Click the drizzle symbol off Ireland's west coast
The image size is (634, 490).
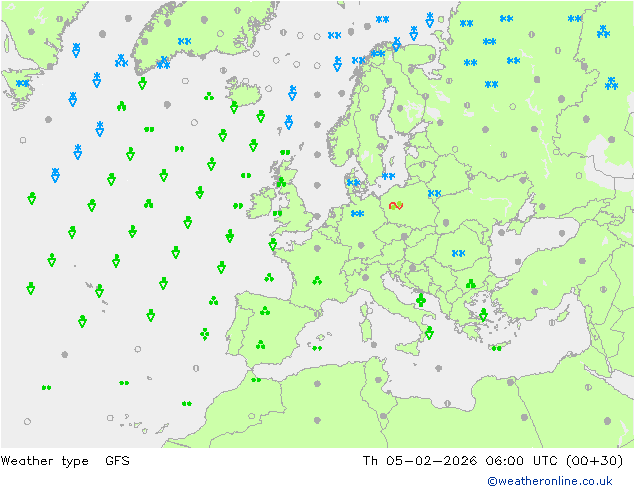(x=238, y=206)
